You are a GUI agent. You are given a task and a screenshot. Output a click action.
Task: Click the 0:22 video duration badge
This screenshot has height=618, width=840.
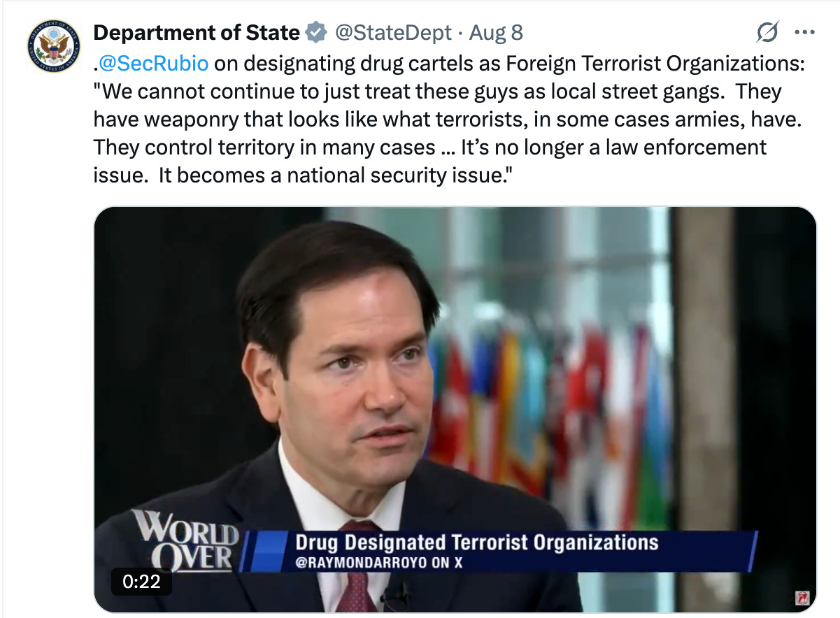(141, 582)
